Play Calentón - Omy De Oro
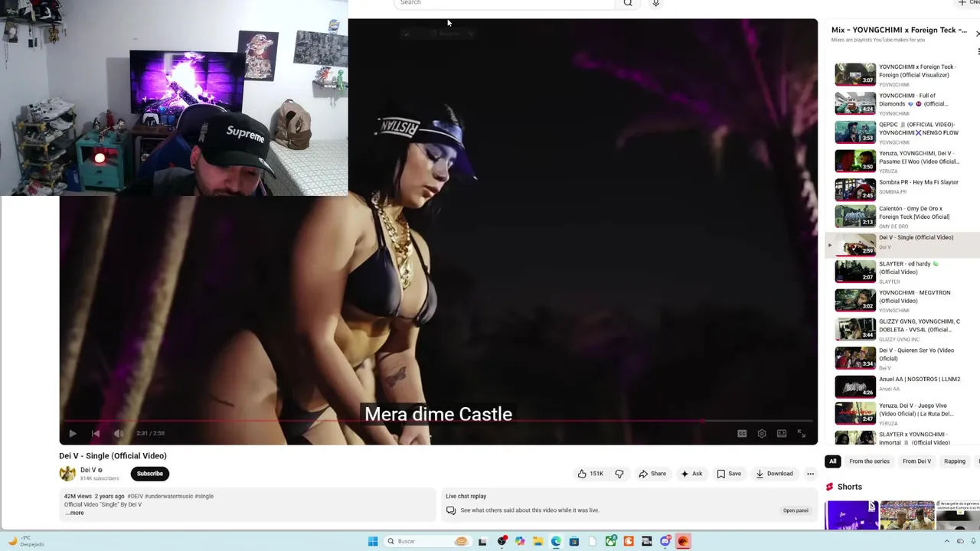 [x=903, y=217]
